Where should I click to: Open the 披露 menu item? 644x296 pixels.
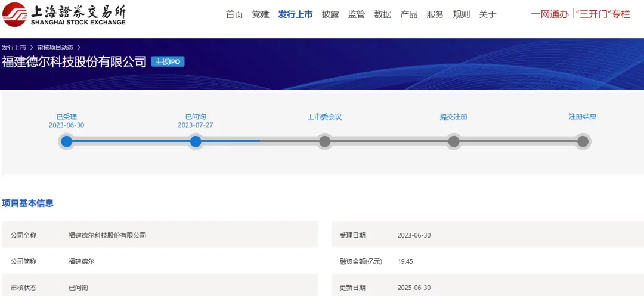(330, 14)
